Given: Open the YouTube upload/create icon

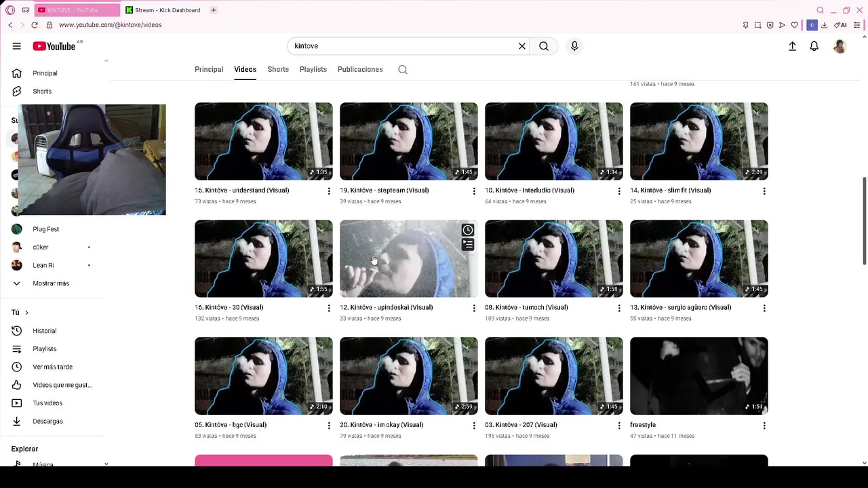Looking at the screenshot, I should click(792, 46).
